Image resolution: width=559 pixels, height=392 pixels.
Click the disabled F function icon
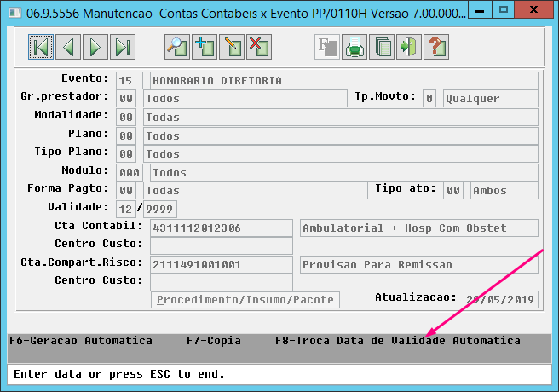coord(327,47)
